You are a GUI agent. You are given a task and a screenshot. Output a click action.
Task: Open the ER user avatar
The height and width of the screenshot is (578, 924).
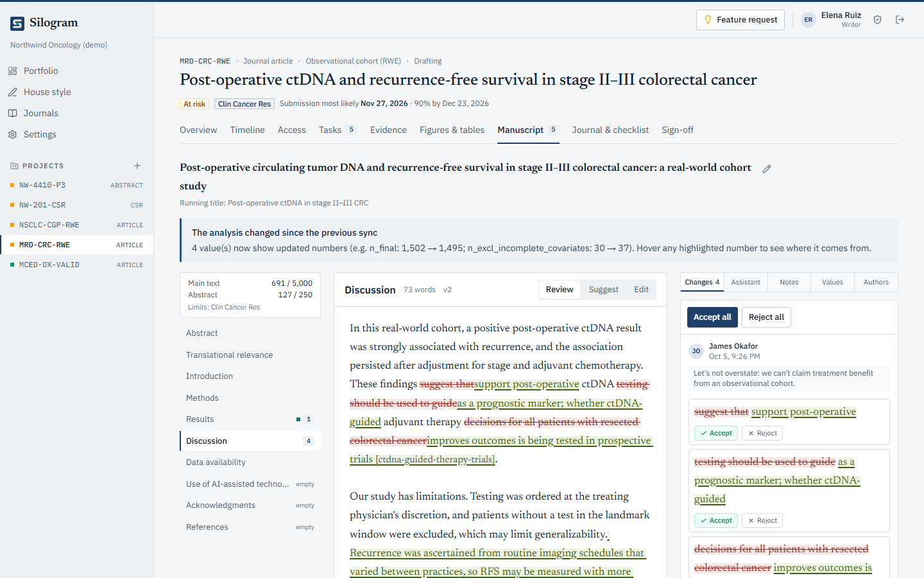[x=809, y=20]
